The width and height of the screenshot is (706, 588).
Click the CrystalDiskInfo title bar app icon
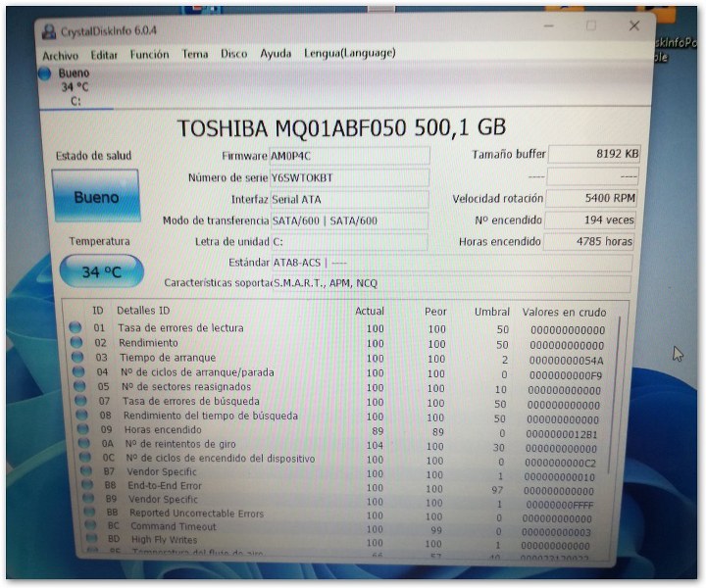point(49,32)
